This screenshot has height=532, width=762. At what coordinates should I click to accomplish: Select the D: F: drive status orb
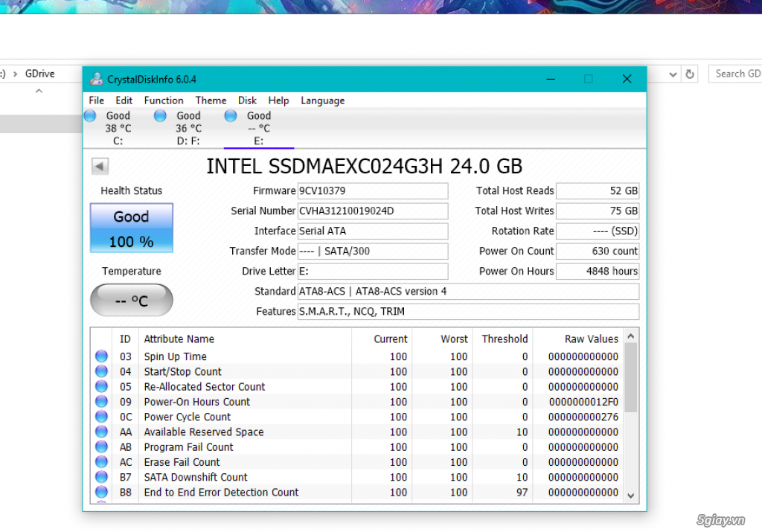click(160, 116)
